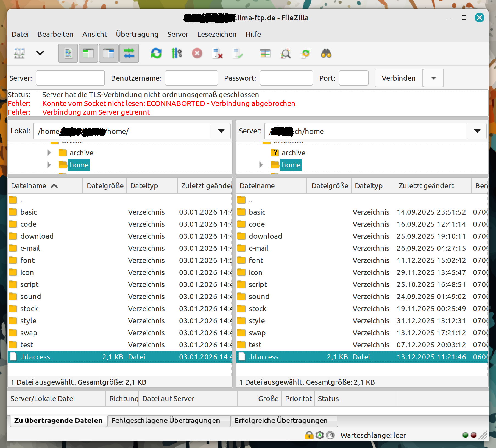The height and width of the screenshot is (448, 496).
Task: Toggle local directory tree display
Action: (x=88, y=53)
